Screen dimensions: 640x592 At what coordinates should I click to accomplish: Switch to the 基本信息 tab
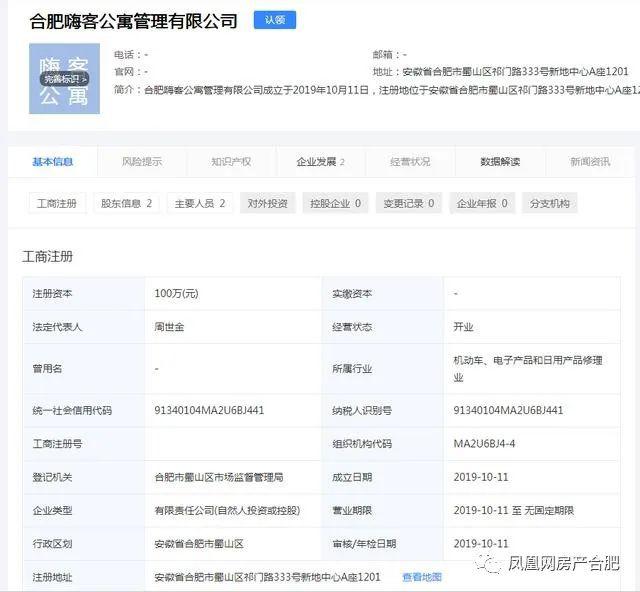click(53, 162)
